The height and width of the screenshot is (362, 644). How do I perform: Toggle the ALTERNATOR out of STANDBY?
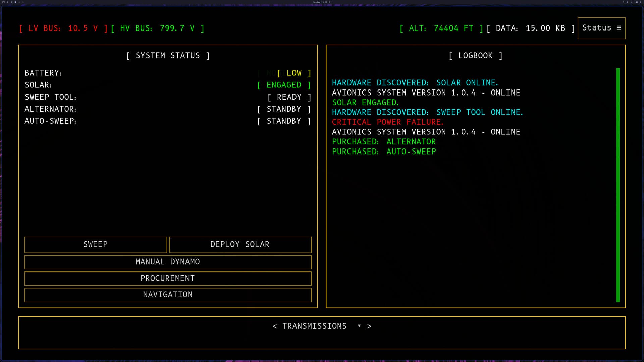pos(284,109)
